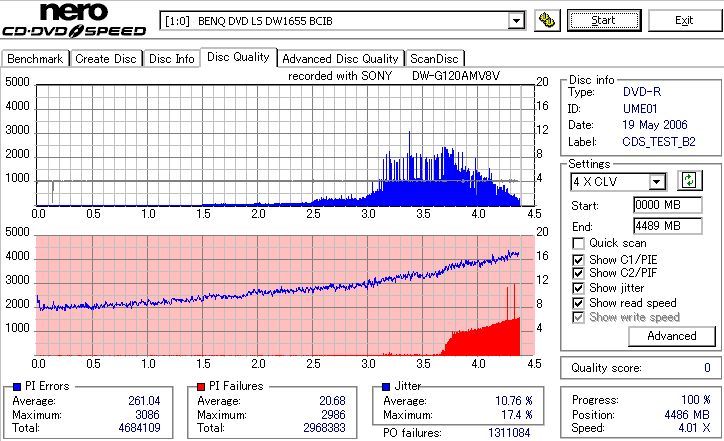Click the disc date 19 May 2006
The width and height of the screenshot is (724, 441).
click(x=655, y=125)
